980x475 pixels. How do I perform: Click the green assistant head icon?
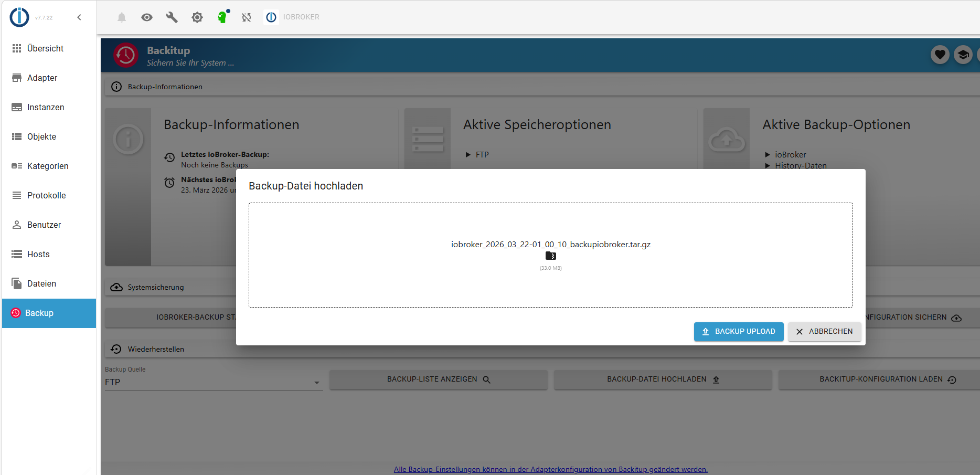tap(222, 17)
